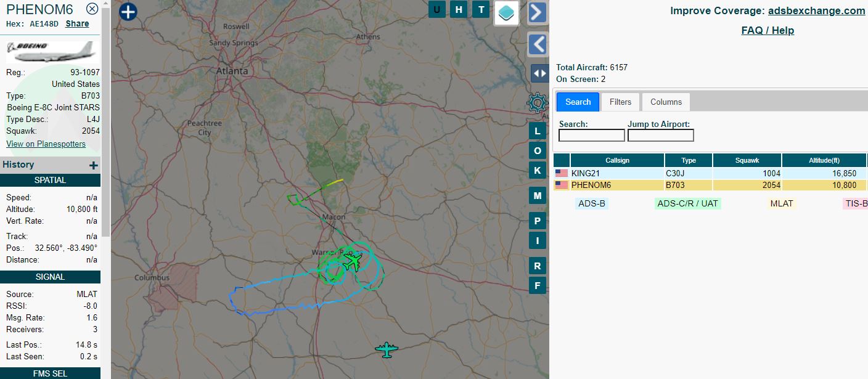Image resolution: width=868 pixels, height=379 pixels.
Task: Click the SIGNAL section header
Action: point(50,277)
